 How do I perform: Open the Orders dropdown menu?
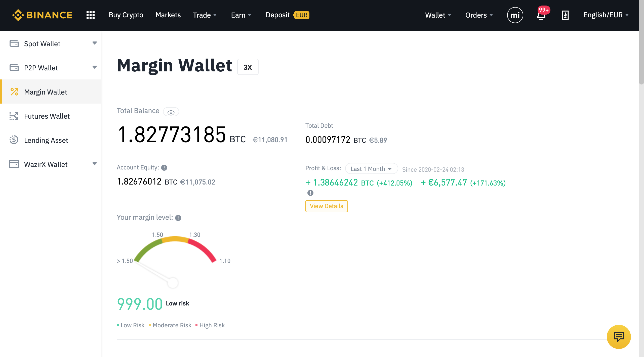(x=479, y=15)
